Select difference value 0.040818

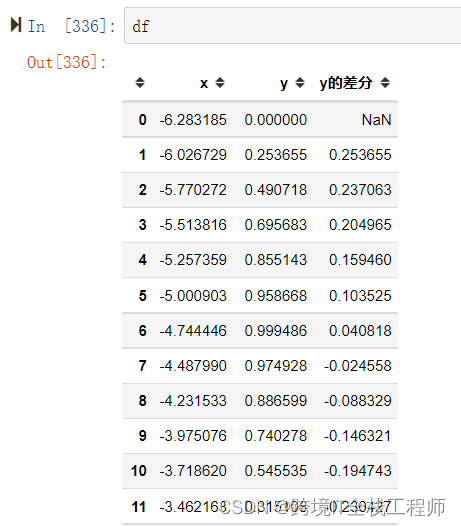pos(360,331)
